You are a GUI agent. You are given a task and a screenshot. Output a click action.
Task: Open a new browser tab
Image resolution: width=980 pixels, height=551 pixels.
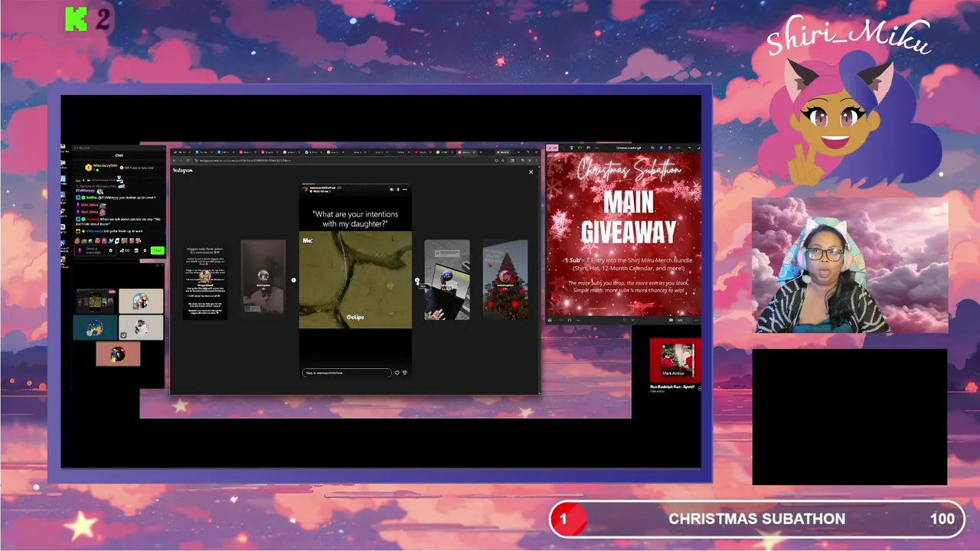click(480, 152)
